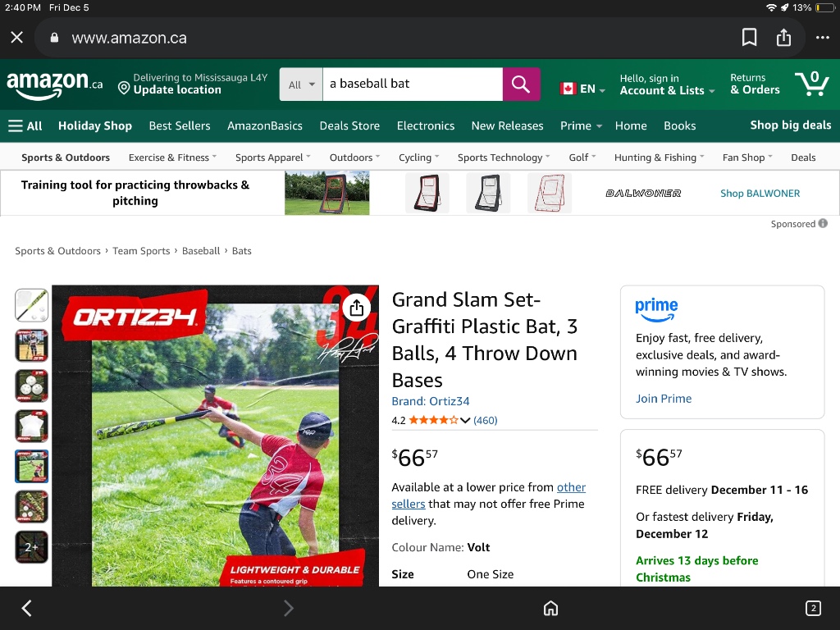Open Brand: Ortiz34 link
Screen dimensions: 840x630
click(431, 401)
